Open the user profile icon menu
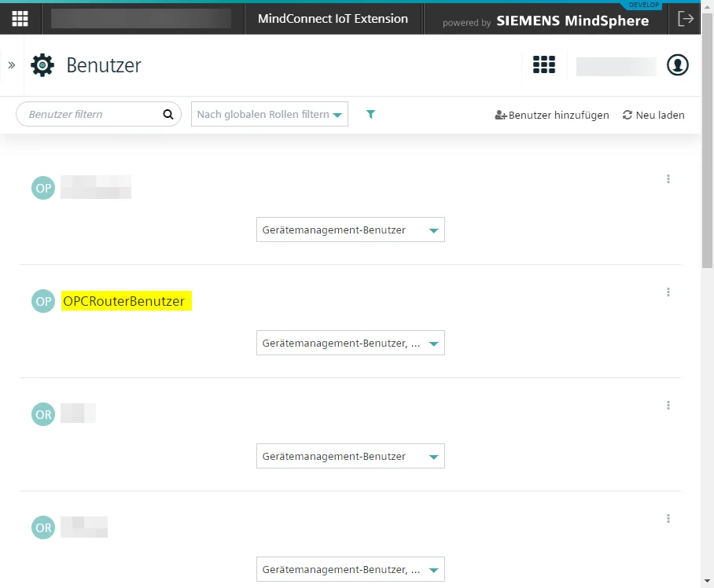 click(x=678, y=64)
